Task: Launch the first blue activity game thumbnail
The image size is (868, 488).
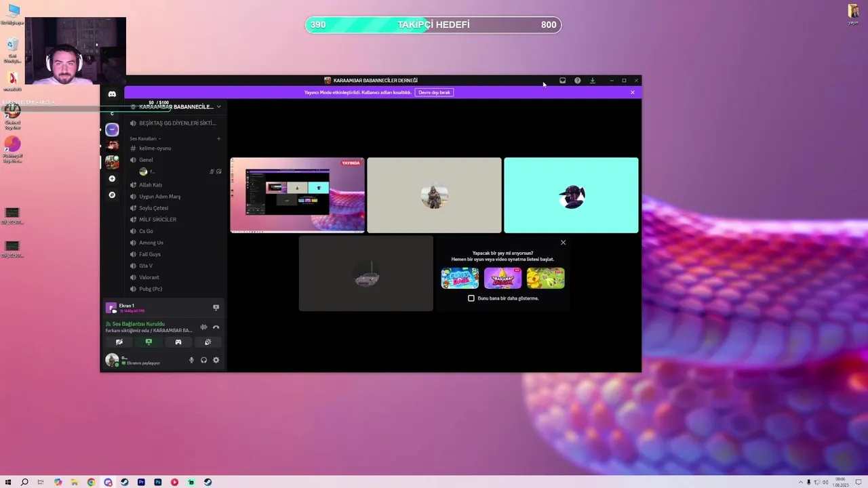Action: pyautogui.click(x=460, y=278)
